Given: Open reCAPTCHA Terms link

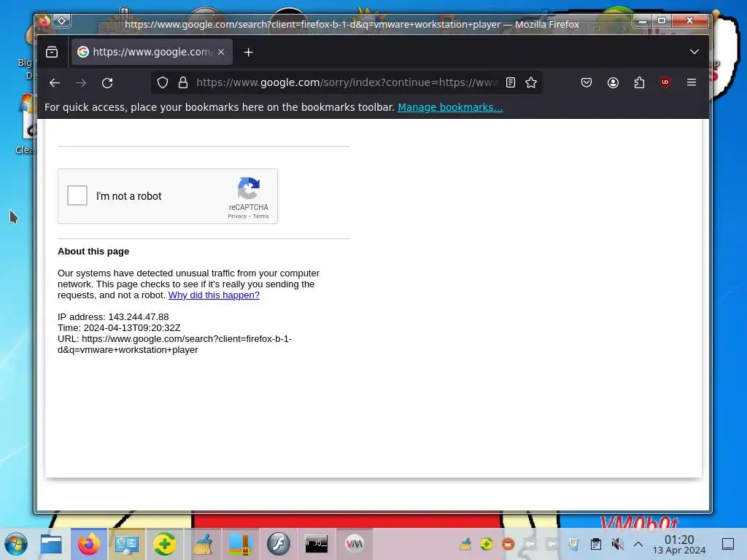Looking at the screenshot, I should pos(260,216).
